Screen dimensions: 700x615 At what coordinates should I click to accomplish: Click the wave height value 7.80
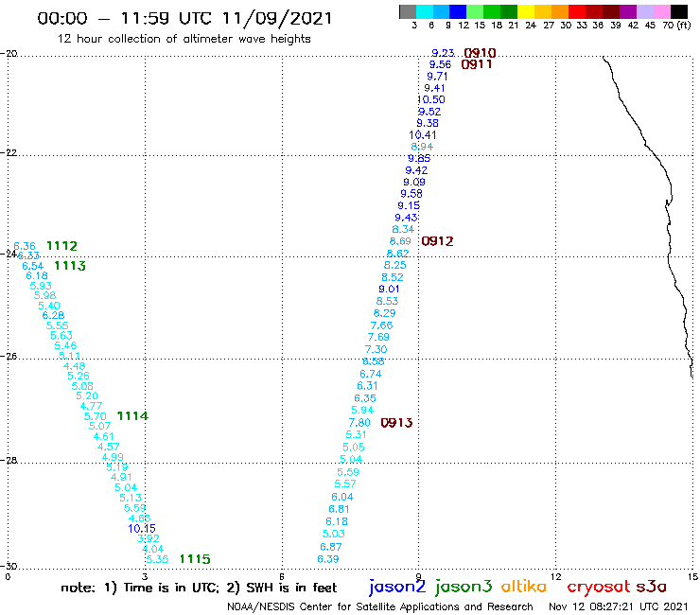[359, 423]
